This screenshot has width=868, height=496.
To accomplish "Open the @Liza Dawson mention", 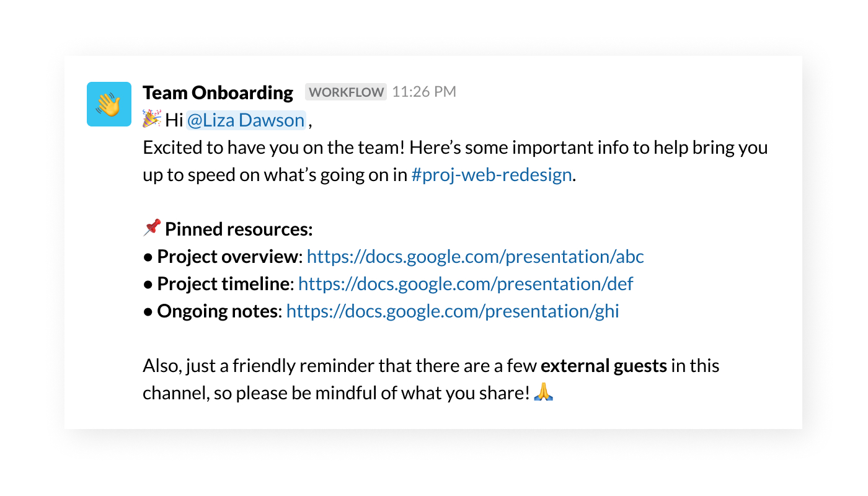I will click(246, 120).
